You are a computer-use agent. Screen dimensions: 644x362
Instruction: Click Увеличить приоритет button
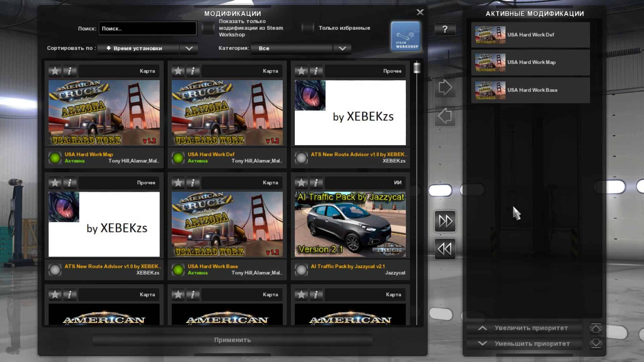(524, 328)
